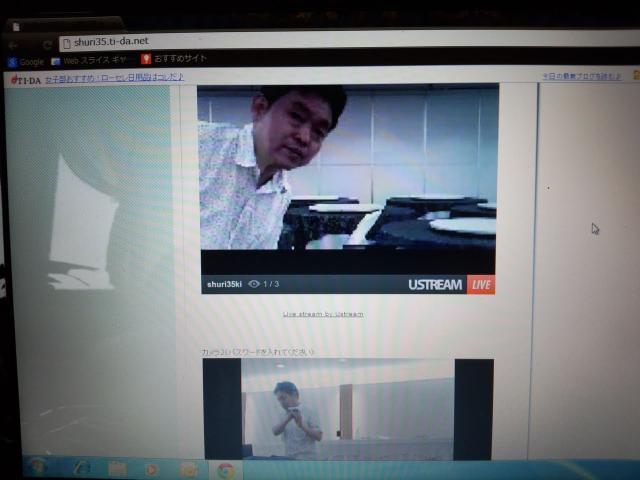Click the second camera video below
This screenshot has height=480, width=640.
[x=348, y=409]
